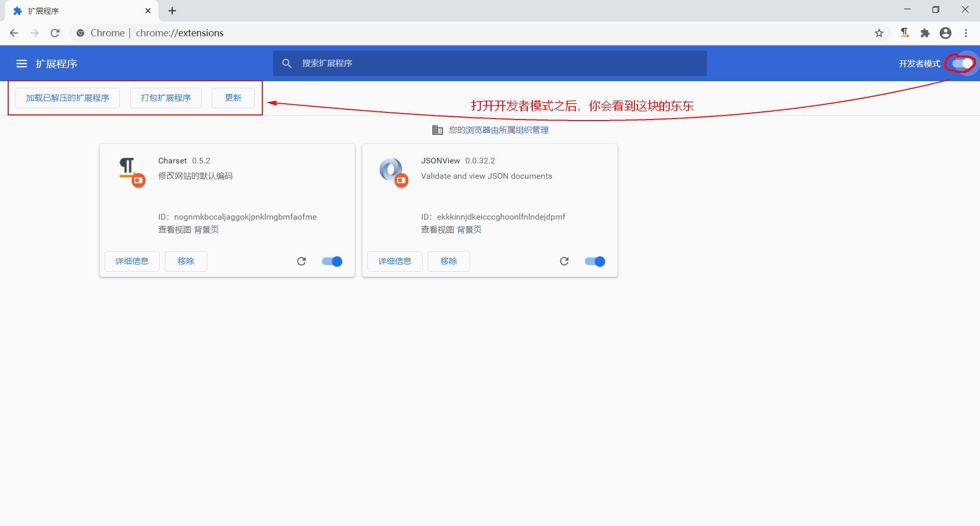
Task: Click the JSONView 0.0.32.2 title
Action: tap(458, 161)
